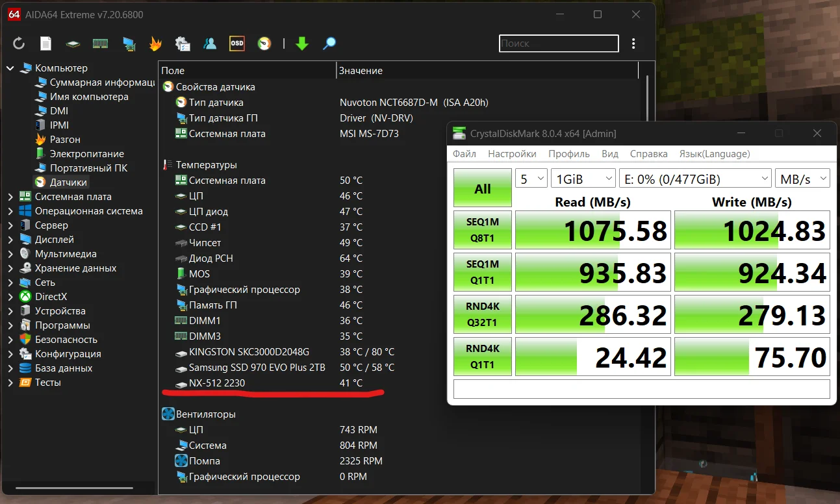Open the 1GiB test size dropdown
The height and width of the screenshot is (504, 840).
pos(583,179)
